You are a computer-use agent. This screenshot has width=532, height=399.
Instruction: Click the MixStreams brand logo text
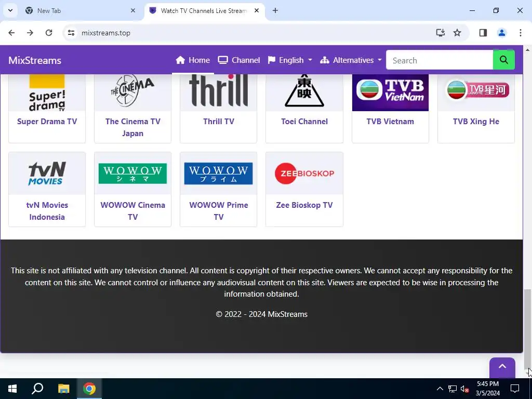coord(35,60)
